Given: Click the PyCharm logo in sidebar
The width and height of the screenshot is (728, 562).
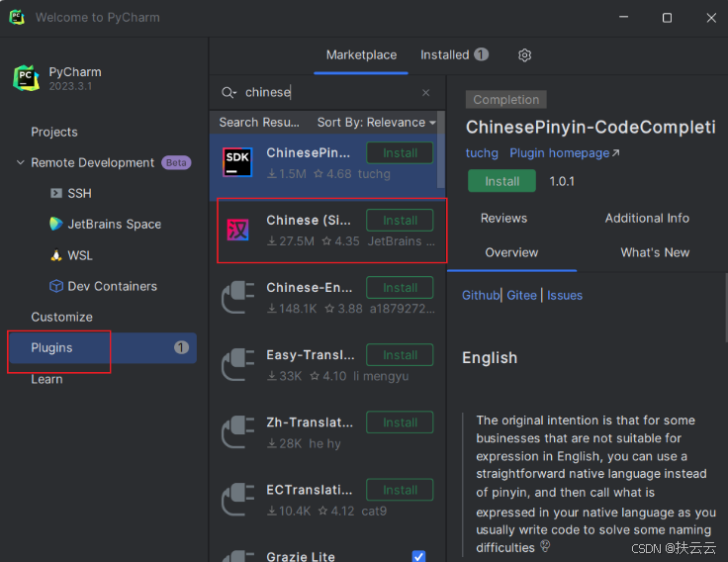Looking at the screenshot, I should [x=26, y=78].
